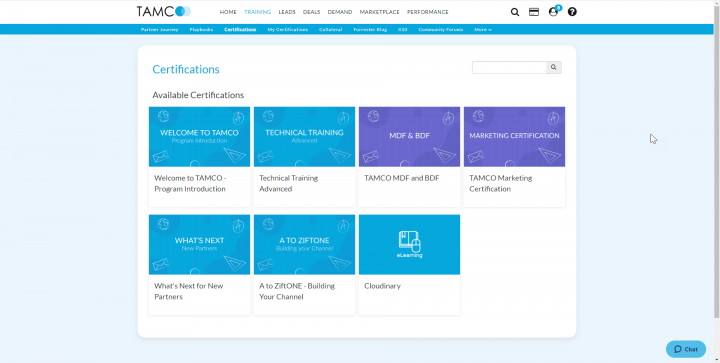
Task: Open MDF & BDF banner thumbnail
Action: pos(409,137)
